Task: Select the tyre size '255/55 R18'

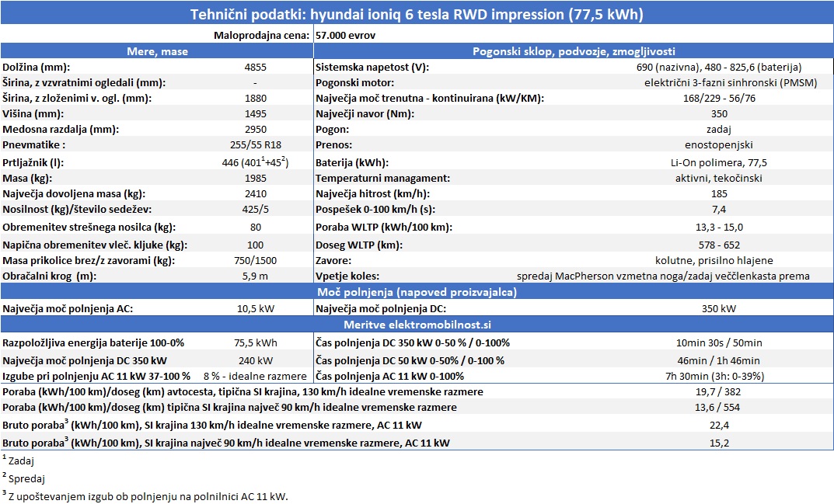Action: pyautogui.click(x=255, y=144)
